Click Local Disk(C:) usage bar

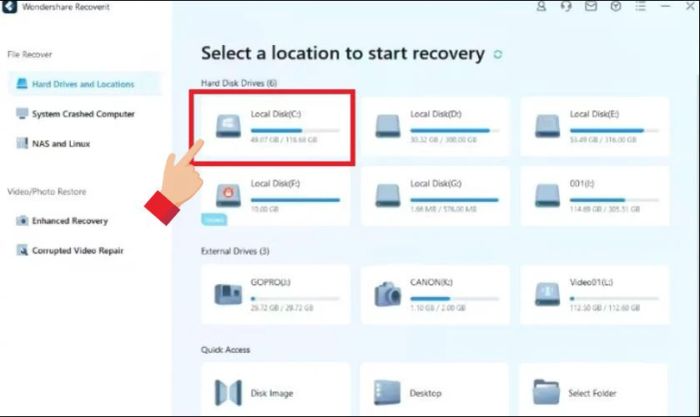coord(295,130)
